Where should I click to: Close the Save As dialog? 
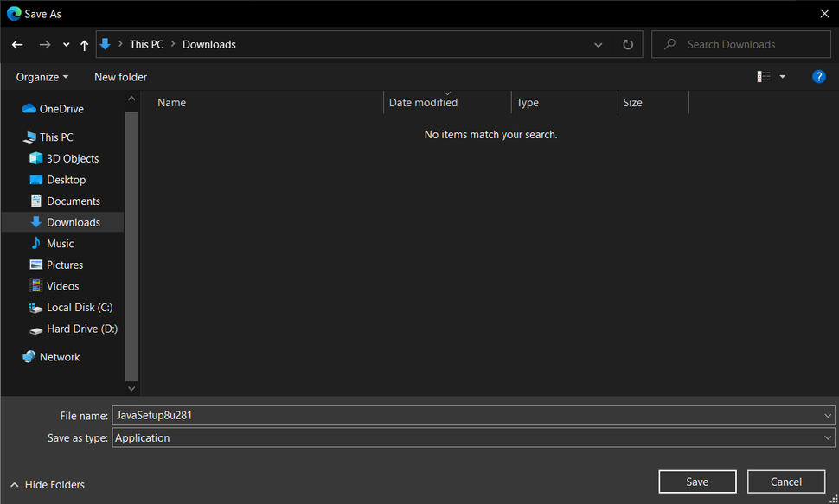824,14
